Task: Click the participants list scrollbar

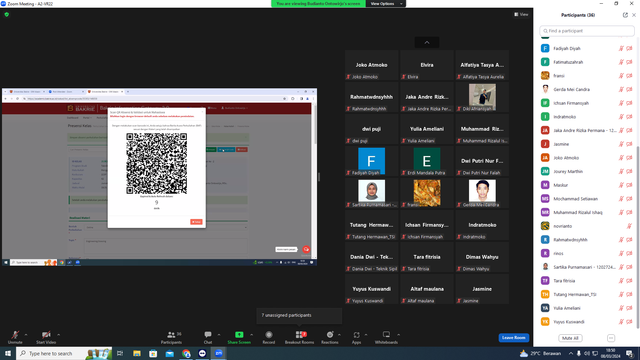Action: coord(637,237)
